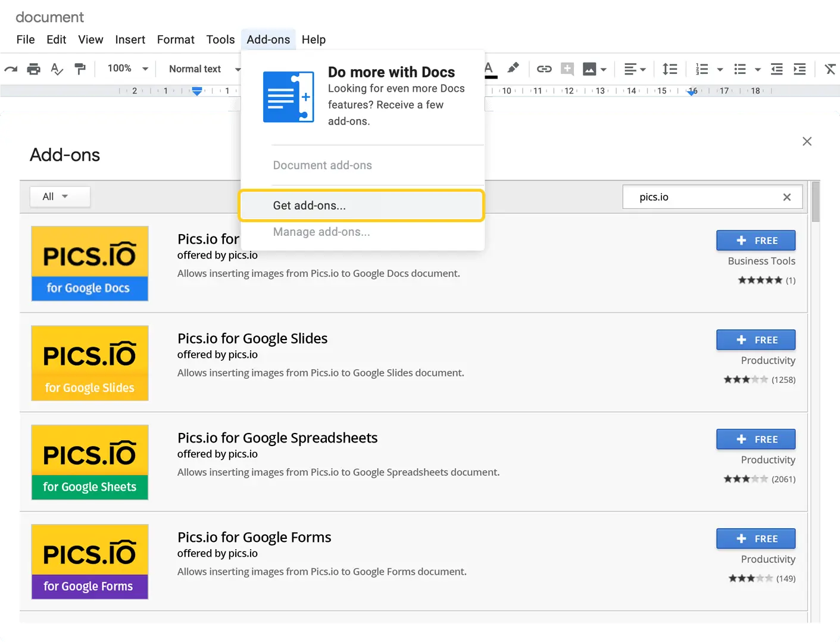
Task: Click FREE button for Pics.io Google Forms
Action: [x=756, y=539]
